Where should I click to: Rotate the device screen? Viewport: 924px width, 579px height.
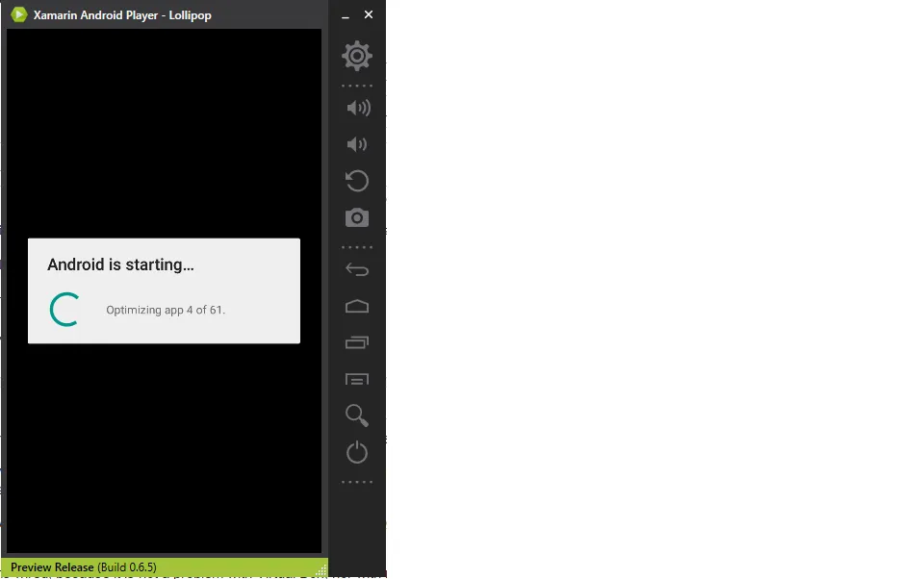coord(356,181)
